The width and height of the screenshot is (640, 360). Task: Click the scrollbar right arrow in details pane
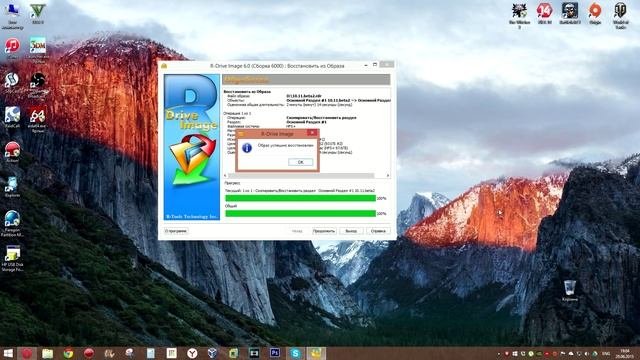388,176
